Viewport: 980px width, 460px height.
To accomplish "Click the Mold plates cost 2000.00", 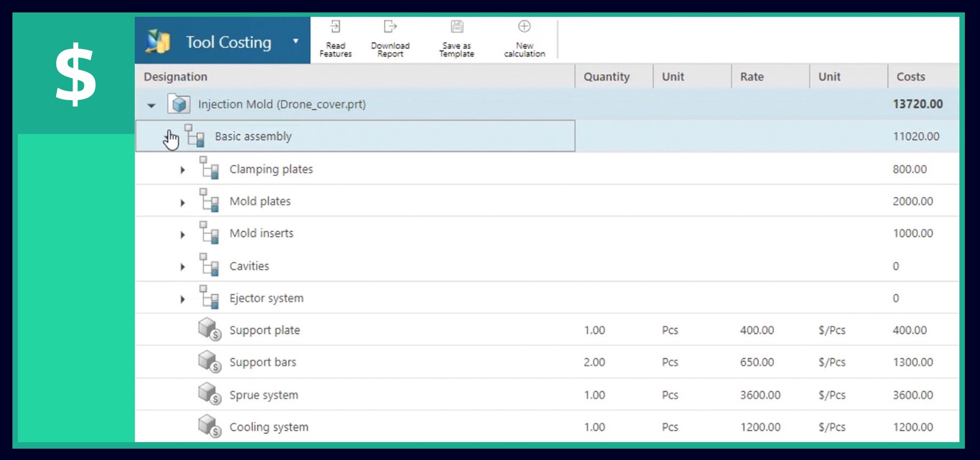I will pos(912,201).
